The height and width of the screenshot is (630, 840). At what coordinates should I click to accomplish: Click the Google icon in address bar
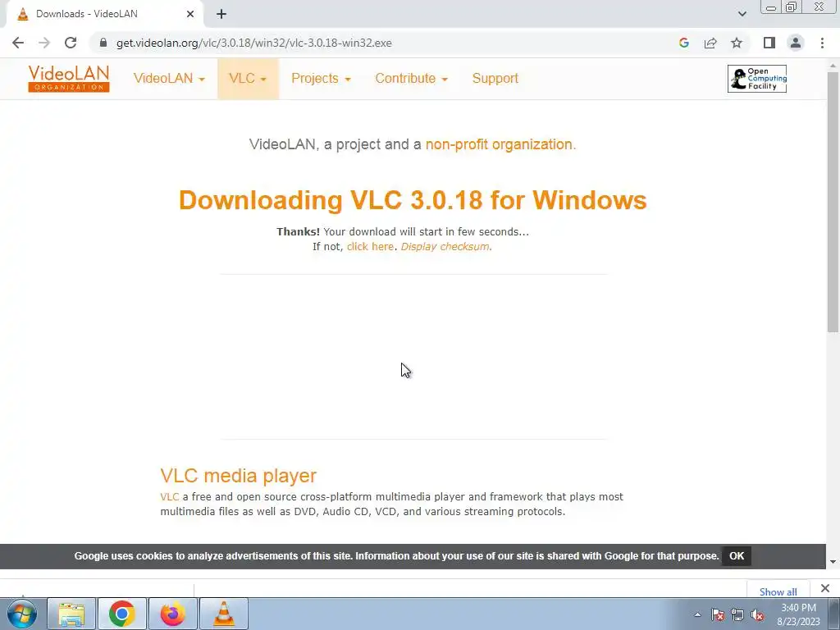coord(683,43)
